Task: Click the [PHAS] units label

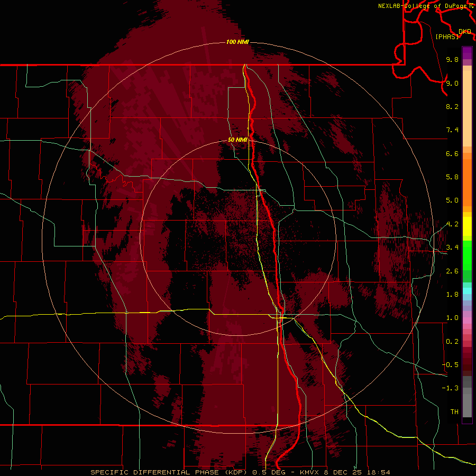Action: click(447, 36)
